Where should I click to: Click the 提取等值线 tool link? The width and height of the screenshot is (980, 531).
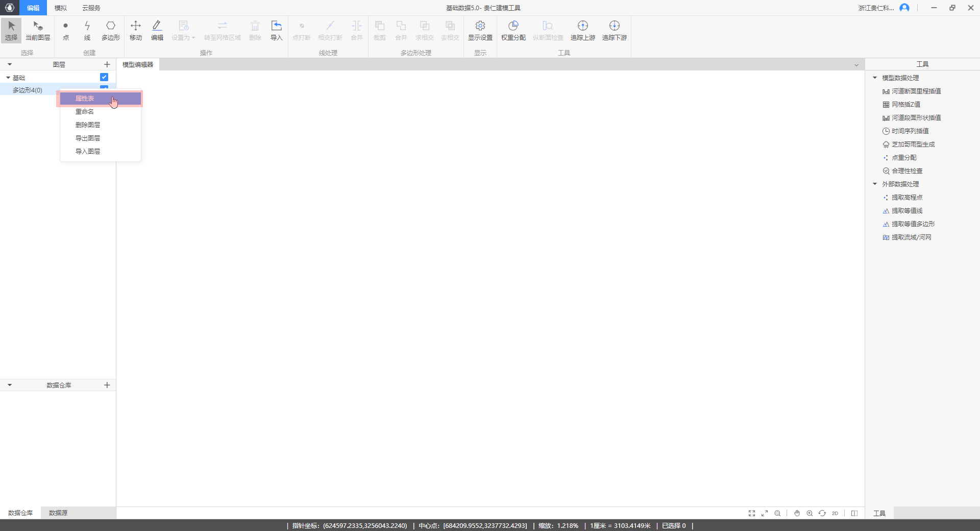(x=907, y=211)
